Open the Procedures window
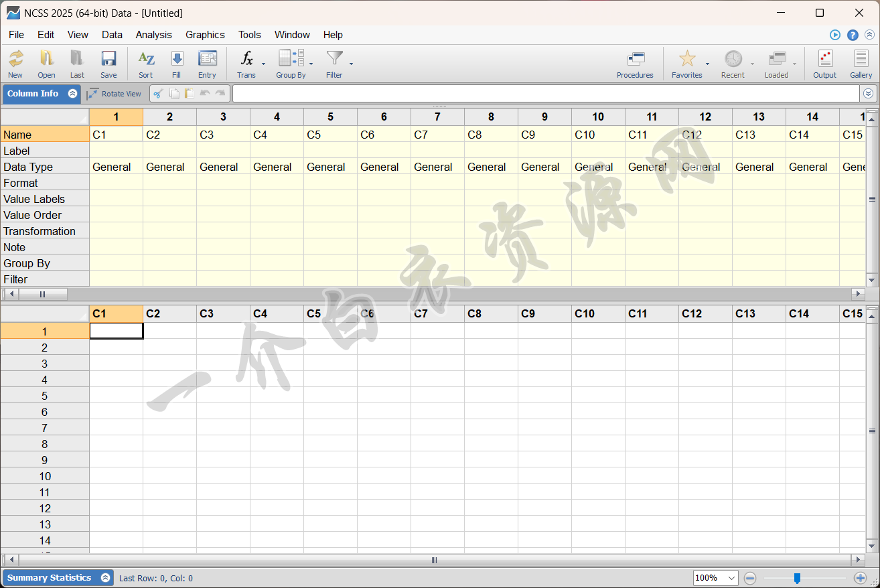 635,64
